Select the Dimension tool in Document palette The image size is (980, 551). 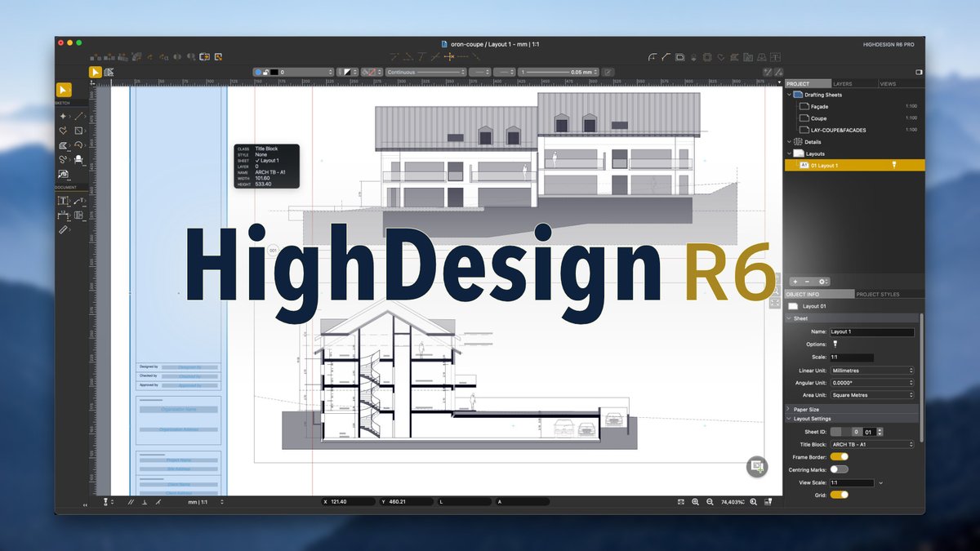pos(63,216)
